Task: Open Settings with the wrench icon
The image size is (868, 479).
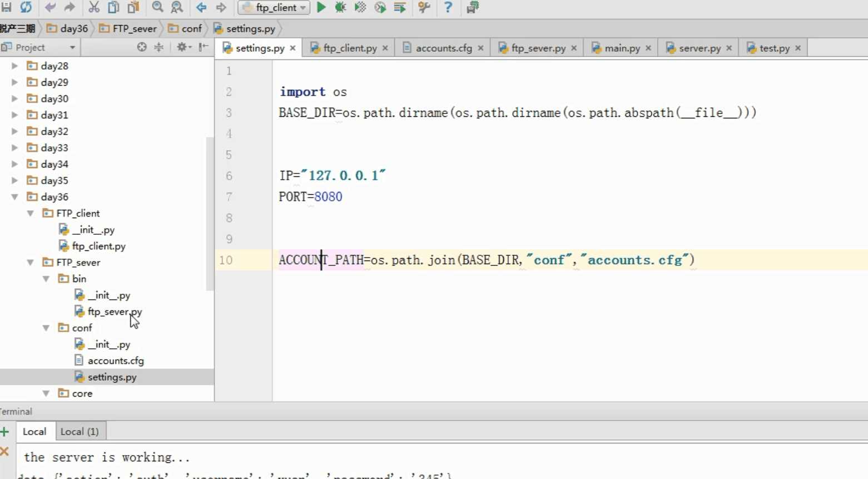Action: coord(424,7)
